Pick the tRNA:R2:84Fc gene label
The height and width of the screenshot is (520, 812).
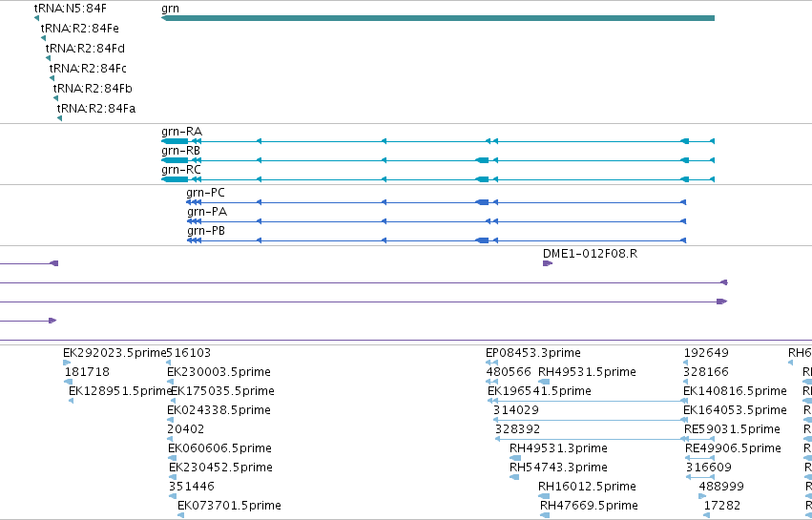(x=88, y=69)
